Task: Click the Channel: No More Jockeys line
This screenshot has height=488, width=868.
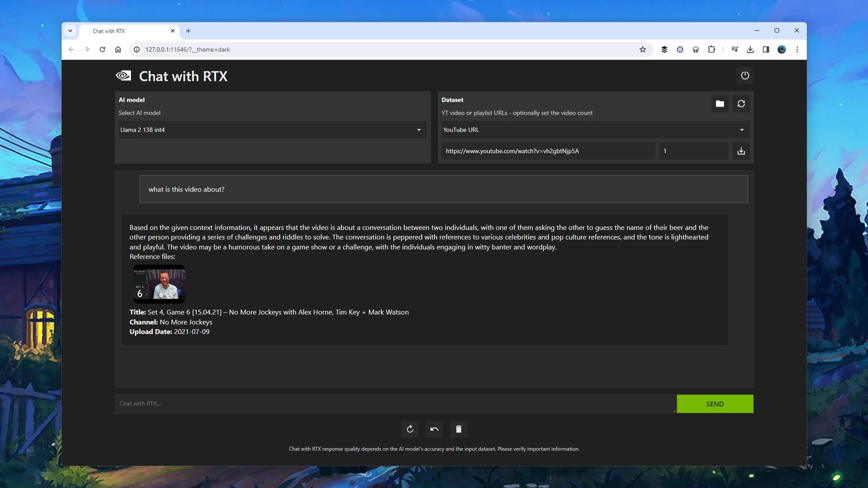Action: coord(171,322)
